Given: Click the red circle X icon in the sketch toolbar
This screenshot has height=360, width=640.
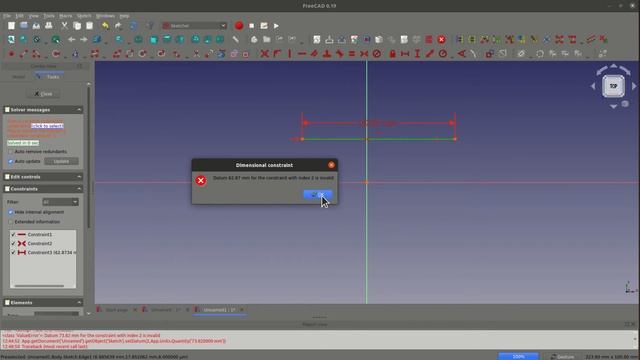Looking at the screenshot, I should click(441, 40).
